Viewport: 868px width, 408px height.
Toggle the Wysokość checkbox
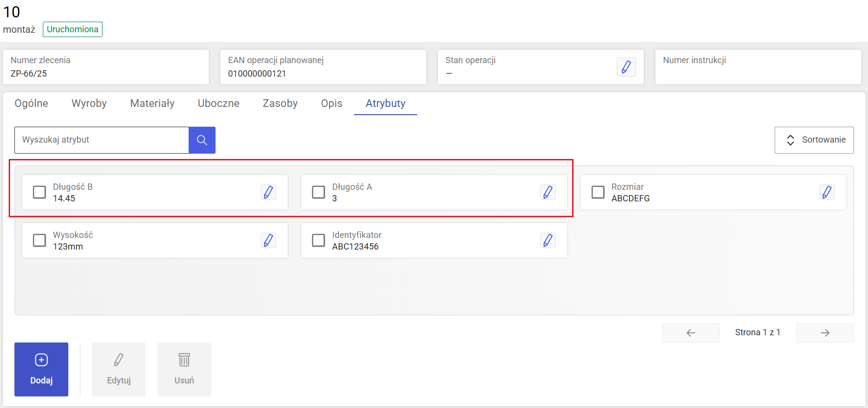pos(39,240)
